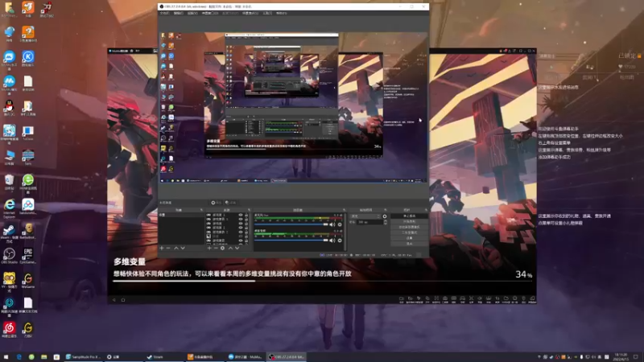Adjust the microphone track volume slider
This screenshot has width=644, height=362.
click(x=291, y=224)
